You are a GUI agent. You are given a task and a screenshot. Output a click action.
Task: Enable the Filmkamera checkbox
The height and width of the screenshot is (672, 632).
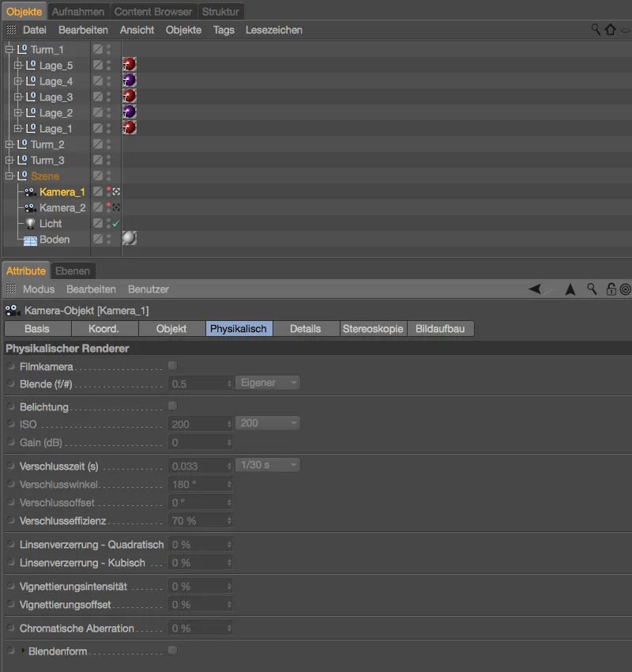pos(172,365)
